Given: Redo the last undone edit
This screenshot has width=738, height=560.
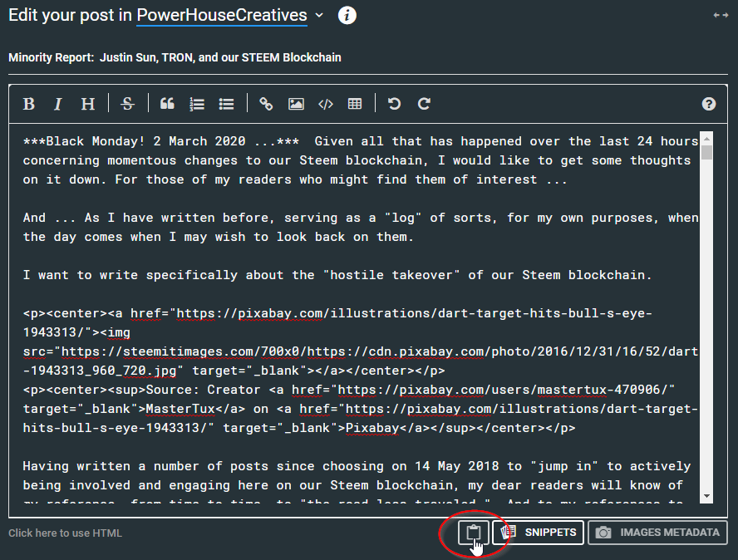Looking at the screenshot, I should coord(424,104).
